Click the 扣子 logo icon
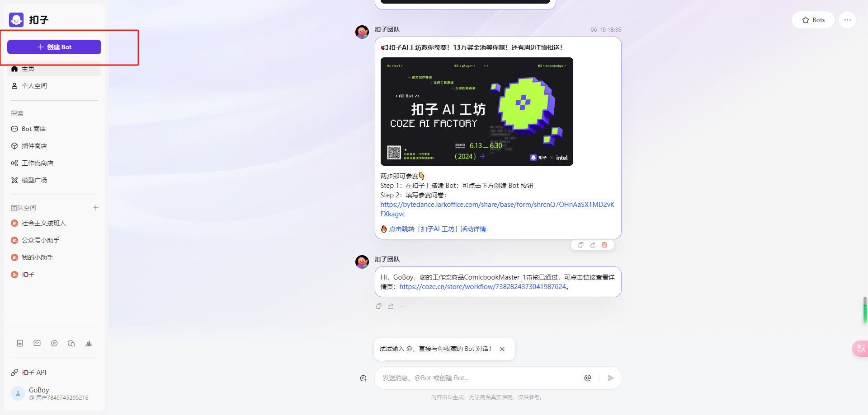The width and height of the screenshot is (868, 415). [16, 20]
